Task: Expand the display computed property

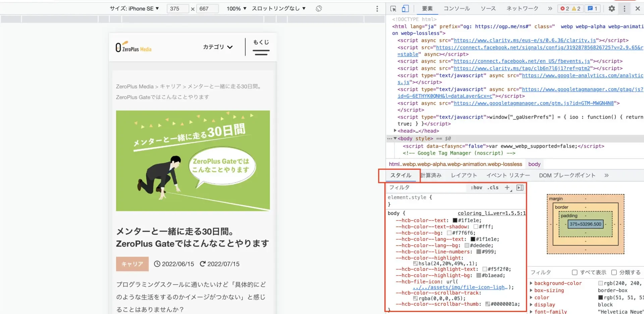Action: 531,305
